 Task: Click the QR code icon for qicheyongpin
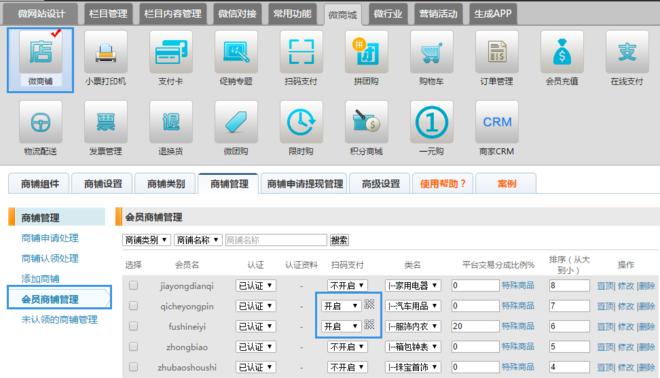369,304
